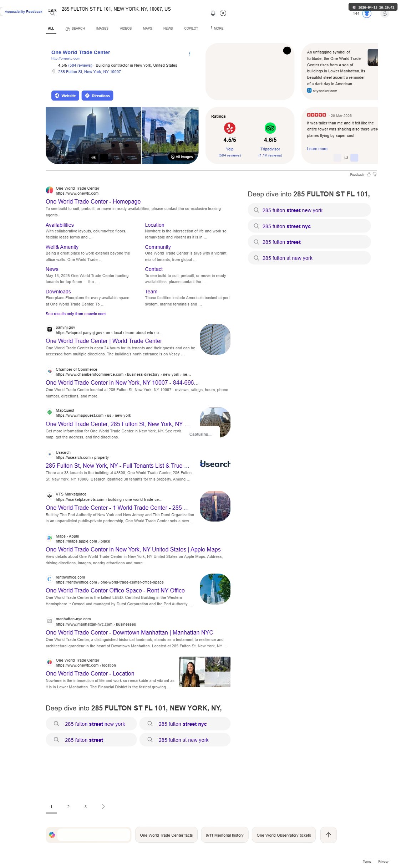Open the rewards medal icon
The height and width of the screenshot is (868, 401).
point(367,14)
